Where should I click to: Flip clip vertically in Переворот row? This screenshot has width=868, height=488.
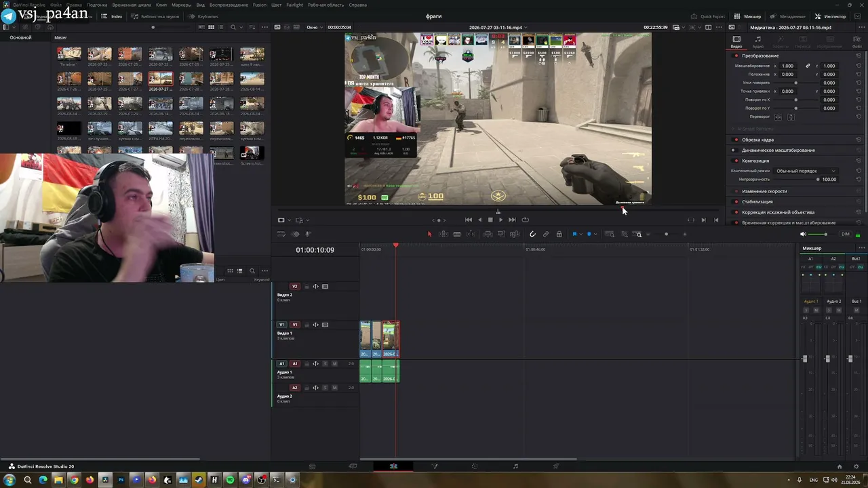pos(791,117)
